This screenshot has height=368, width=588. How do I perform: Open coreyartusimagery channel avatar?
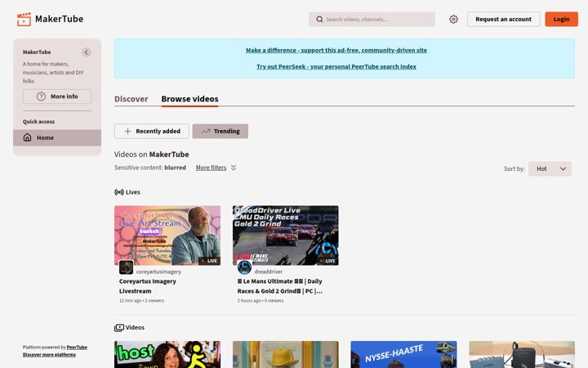126,267
